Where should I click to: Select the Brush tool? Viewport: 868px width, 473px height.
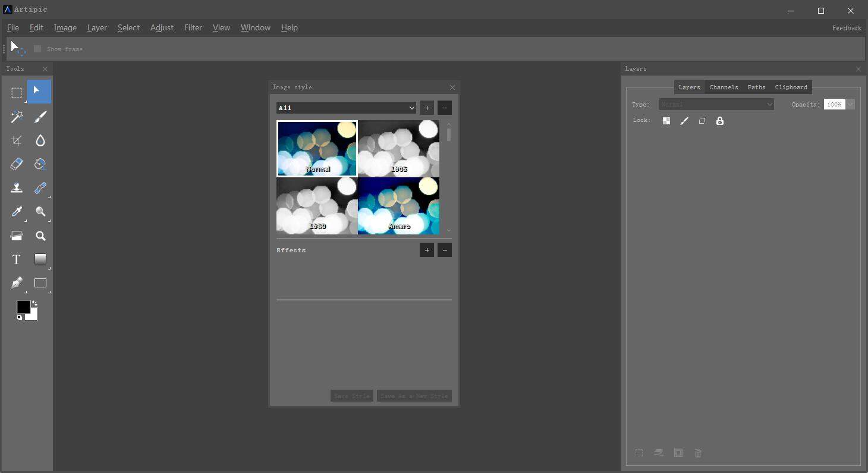tap(40, 117)
